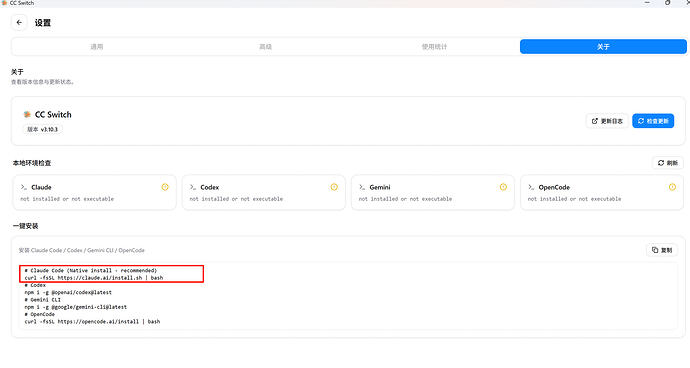The image size is (690, 368).
Task: Copy the install commands with 复制
Action: click(x=662, y=250)
